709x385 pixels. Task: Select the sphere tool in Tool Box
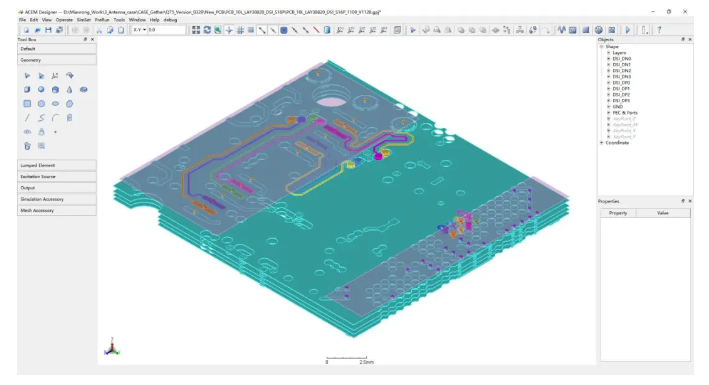pos(41,90)
